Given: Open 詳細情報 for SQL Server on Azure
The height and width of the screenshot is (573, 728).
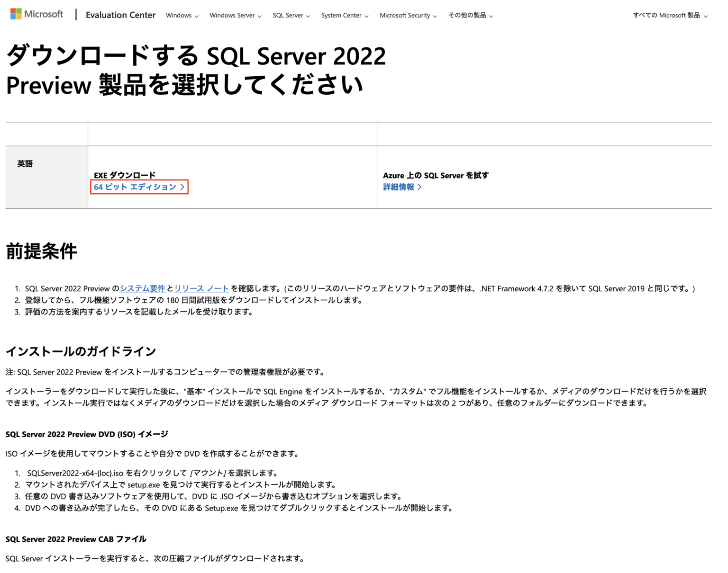Looking at the screenshot, I should (399, 187).
